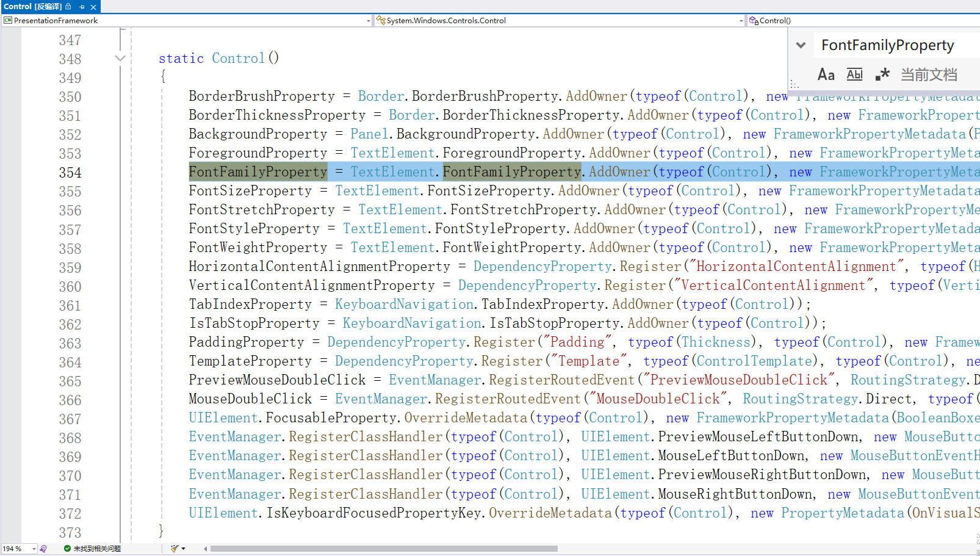Open the code cleanup profile dropdown arrow
980x556 pixels.
coord(183,549)
